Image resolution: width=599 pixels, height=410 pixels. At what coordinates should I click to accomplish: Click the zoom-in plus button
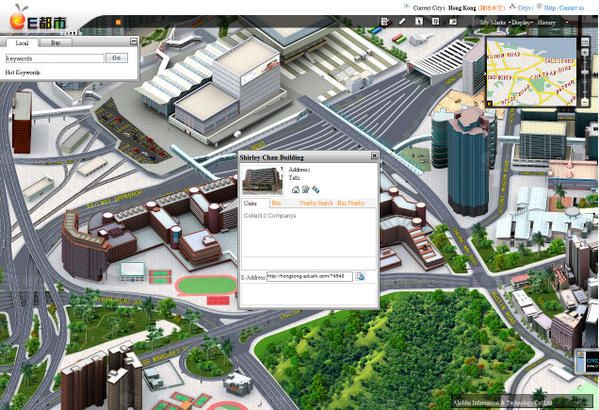[585, 52]
